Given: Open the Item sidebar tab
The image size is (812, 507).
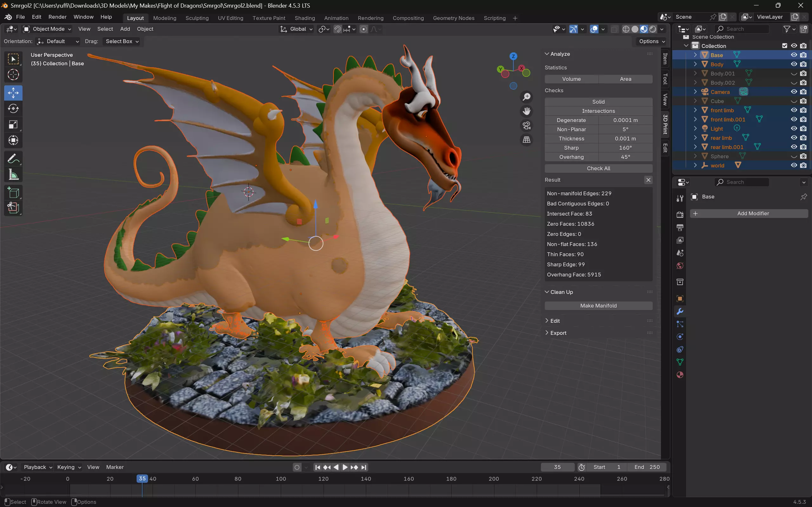Looking at the screenshot, I should pyautogui.click(x=665, y=59).
